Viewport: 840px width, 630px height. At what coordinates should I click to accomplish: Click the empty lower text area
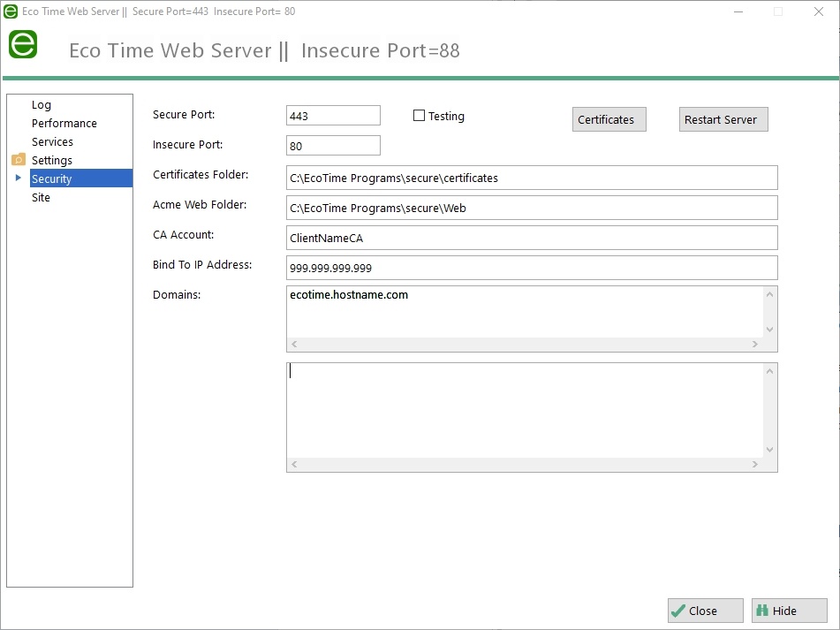coord(525,410)
